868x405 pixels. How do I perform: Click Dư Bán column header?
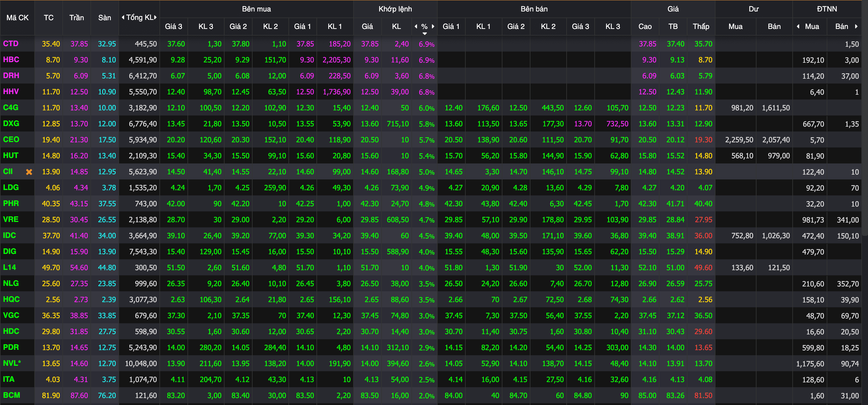coord(774,26)
